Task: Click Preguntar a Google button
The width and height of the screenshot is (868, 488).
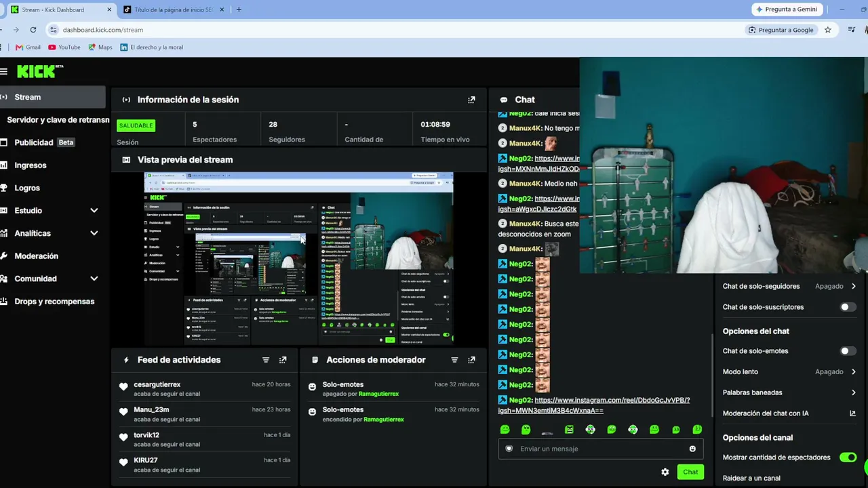Action: tap(781, 30)
